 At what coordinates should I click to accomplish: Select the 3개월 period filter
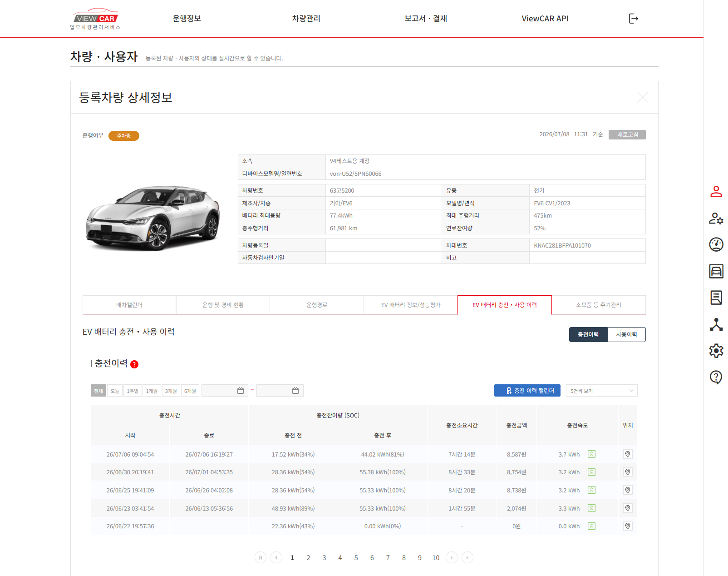click(171, 391)
